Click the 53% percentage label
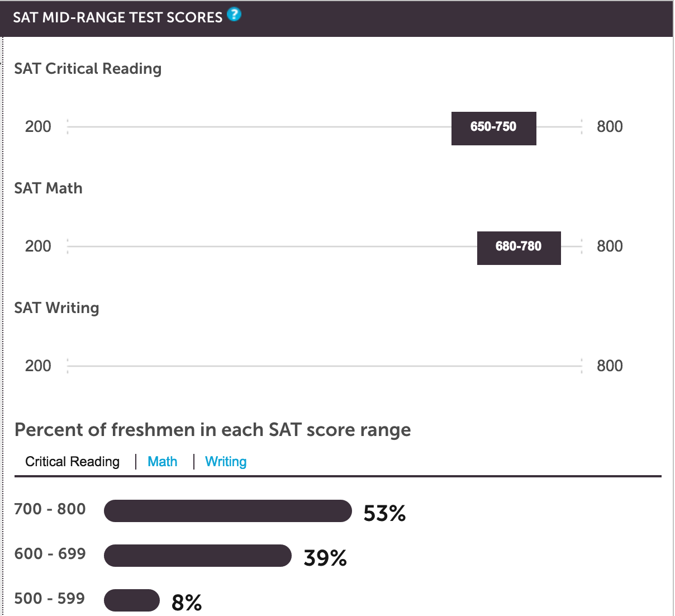This screenshot has width=675, height=616. pyautogui.click(x=384, y=513)
